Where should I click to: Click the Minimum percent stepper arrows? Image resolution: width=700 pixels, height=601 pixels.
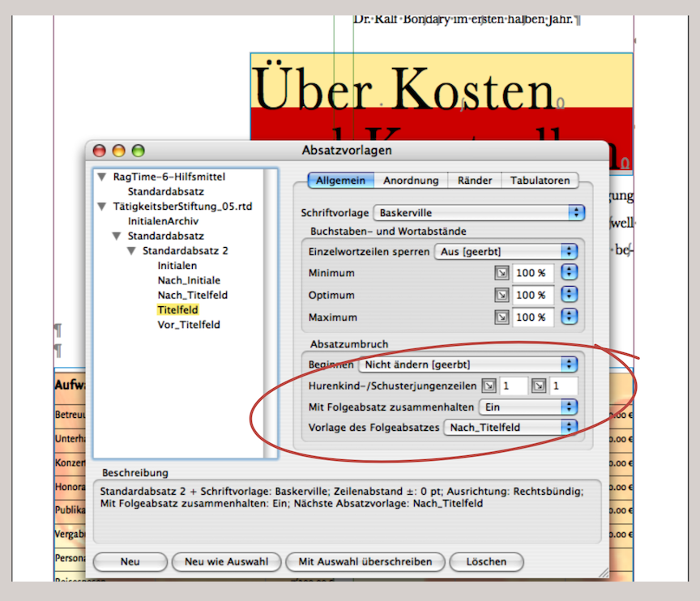[x=570, y=273]
